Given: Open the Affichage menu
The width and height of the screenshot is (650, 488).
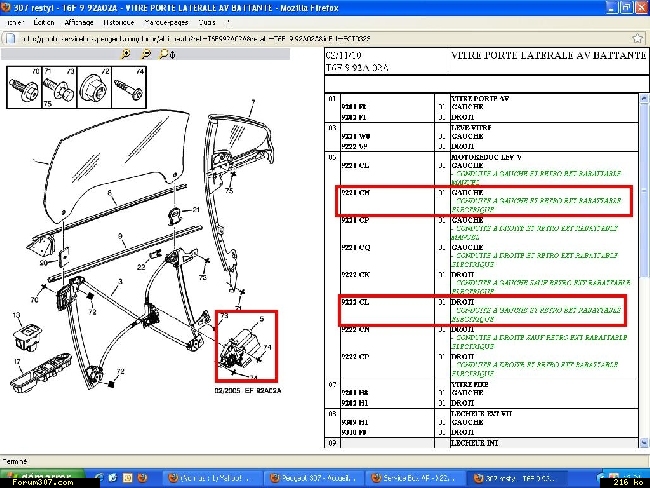Looking at the screenshot, I should [x=79, y=22].
